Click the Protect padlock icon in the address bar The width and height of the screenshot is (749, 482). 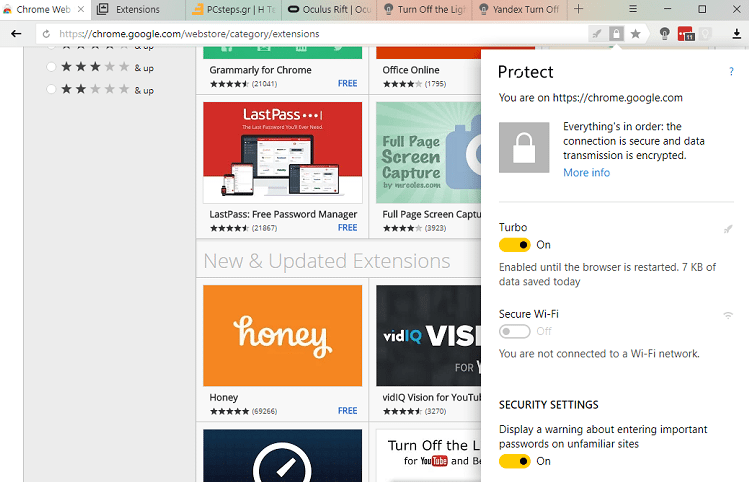point(616,34)
